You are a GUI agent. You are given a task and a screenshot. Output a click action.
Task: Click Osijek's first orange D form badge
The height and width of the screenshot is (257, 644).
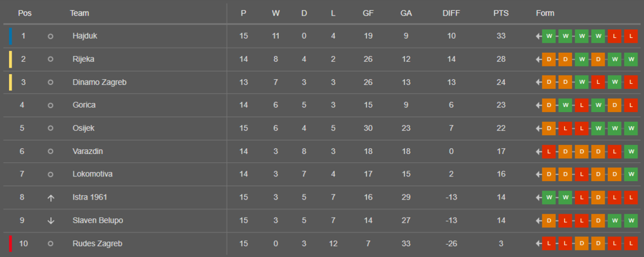point(549,129)
